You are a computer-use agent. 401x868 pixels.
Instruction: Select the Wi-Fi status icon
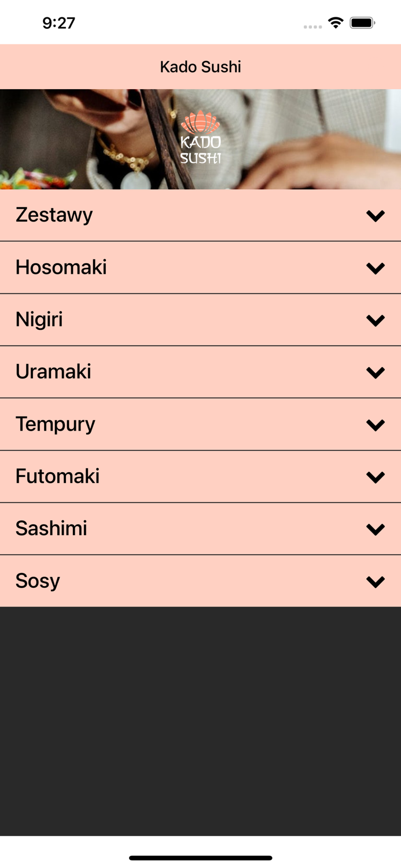[x=336, y=22]
